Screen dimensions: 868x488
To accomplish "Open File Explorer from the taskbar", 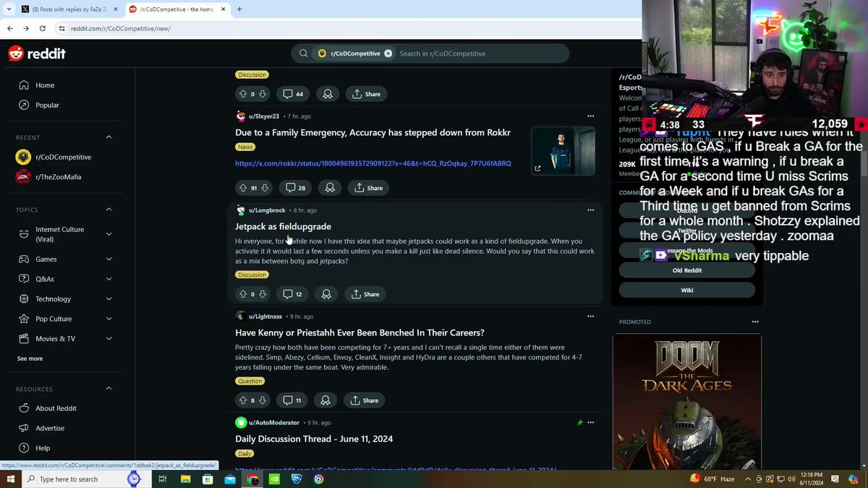I will pos(186,479).
